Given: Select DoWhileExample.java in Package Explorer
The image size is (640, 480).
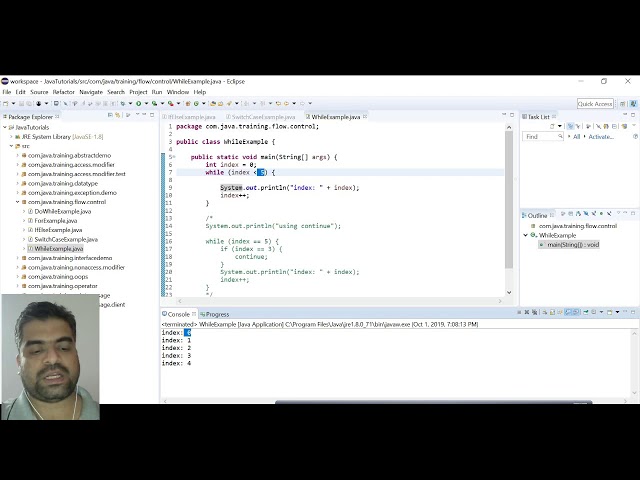Looking at the screenshot, I should 62,211.
